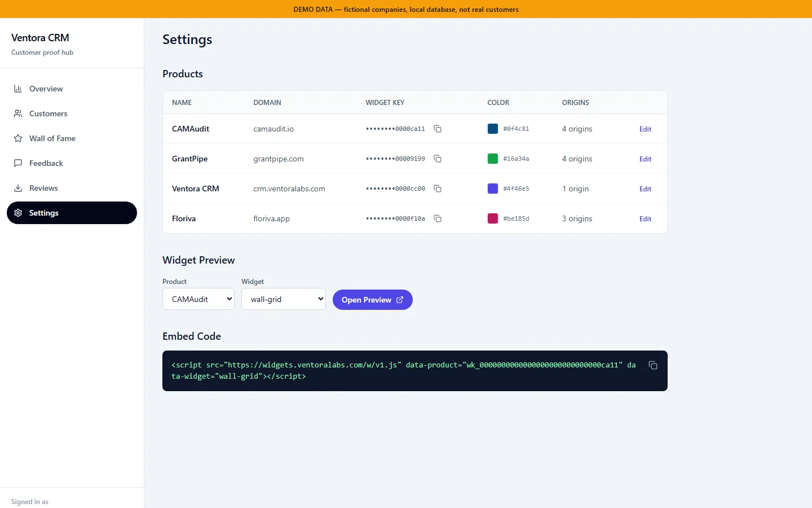Click the 1 origin cell

(575, 189)
